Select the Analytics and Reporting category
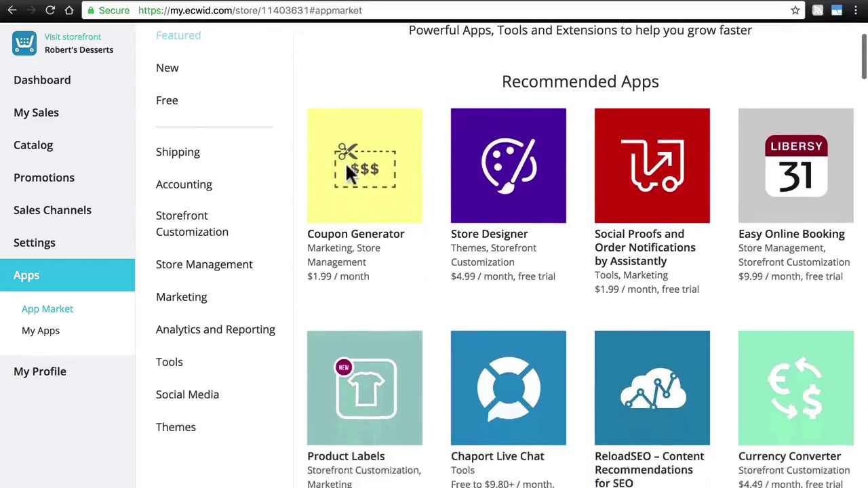 (x=215, y=329)
